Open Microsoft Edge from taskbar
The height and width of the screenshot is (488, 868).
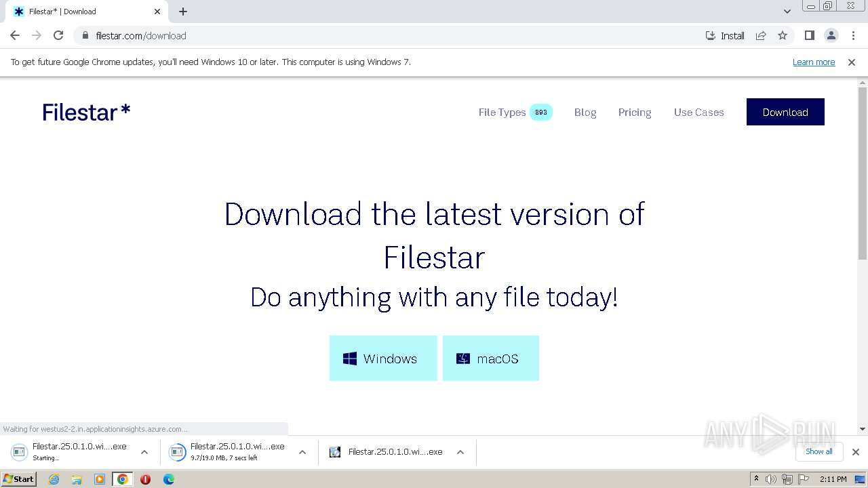point(168,479)
